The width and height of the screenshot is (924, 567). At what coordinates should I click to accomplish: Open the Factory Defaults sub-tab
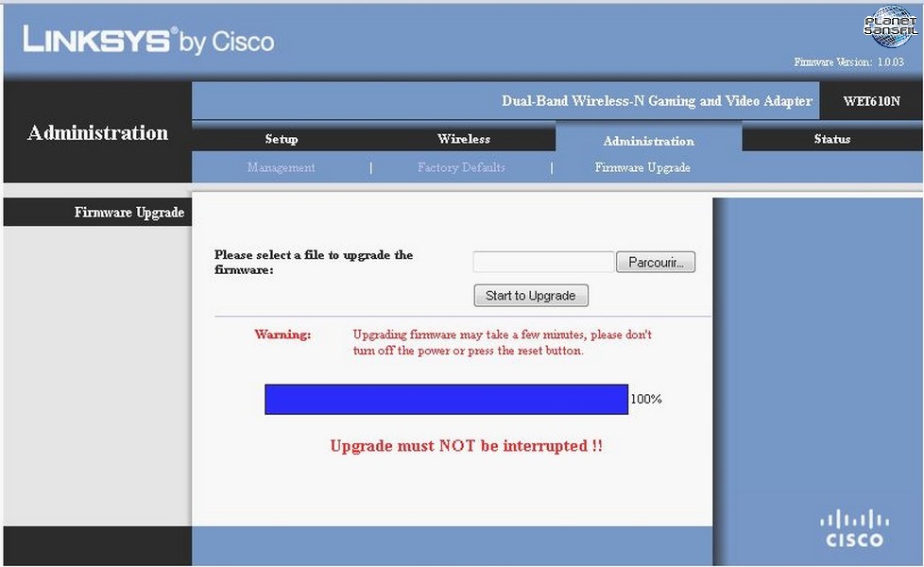point(461,167)
